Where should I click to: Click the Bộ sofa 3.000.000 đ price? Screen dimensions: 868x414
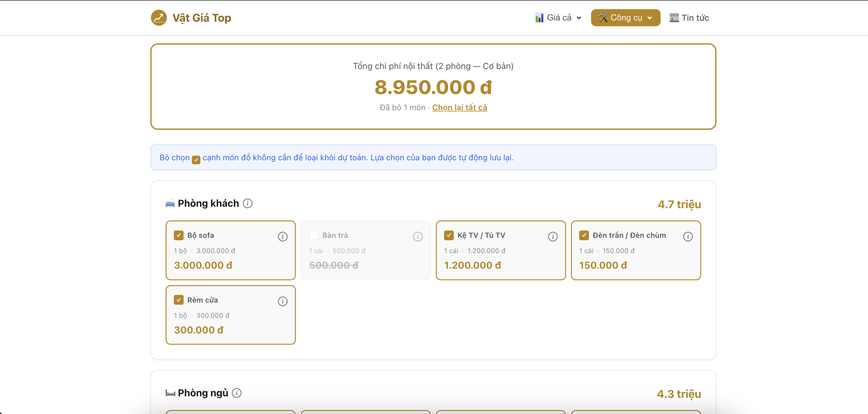click(x=203, y=265)
